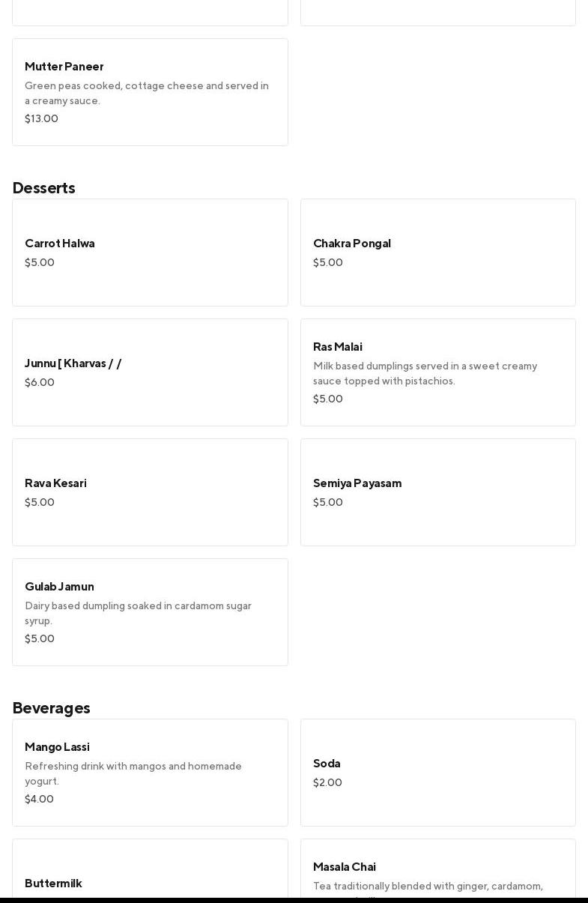Image resolution: width=588 pixels, height=903 pixels.
Task: Click the Gulab Jamun description text
Action: click(x=138, y=613)
